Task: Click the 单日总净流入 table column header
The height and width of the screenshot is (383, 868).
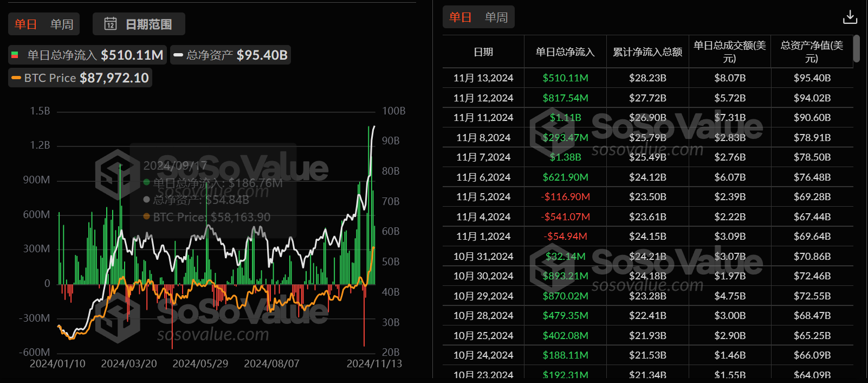Action: click(565, 52)
